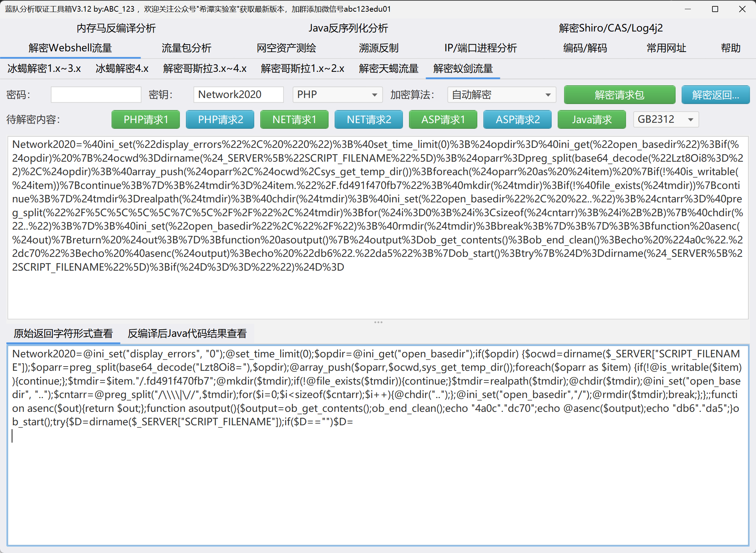Select the 解密哥斯拉3.x~4.x tab
The width and height of the screenshot is (756, 553).
click(x=205, y=69)
